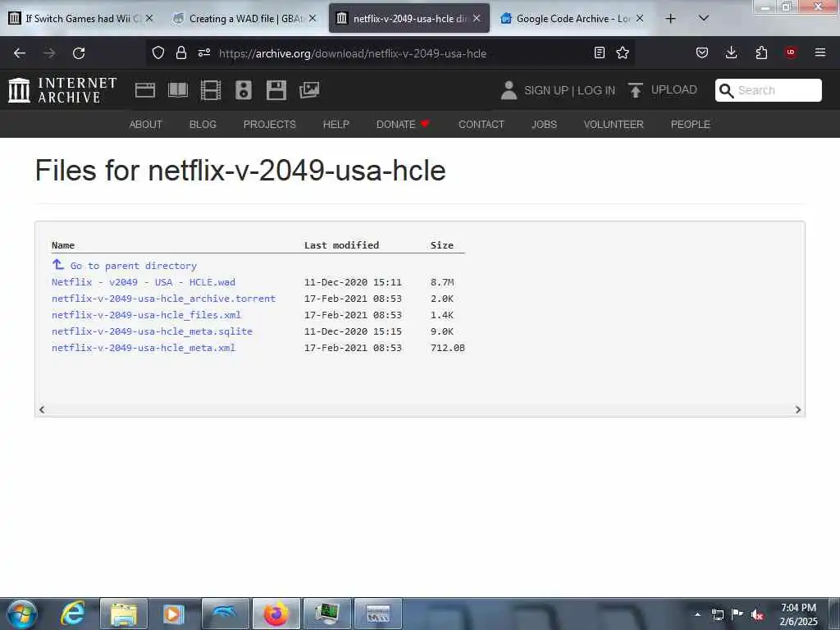Image resolution: width=840 pixels, height=630 pixels.
Task: Click the muted volume tray icon
Action: pyautogui.click(x=756, y=614)
